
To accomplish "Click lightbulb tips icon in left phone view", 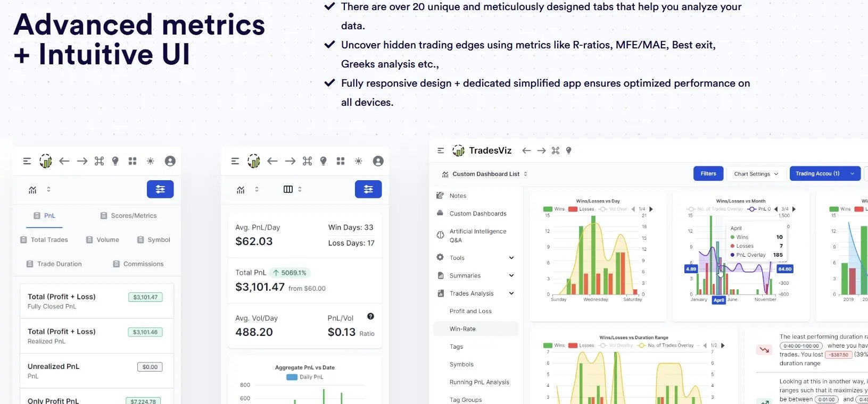I will coord(115,161).
